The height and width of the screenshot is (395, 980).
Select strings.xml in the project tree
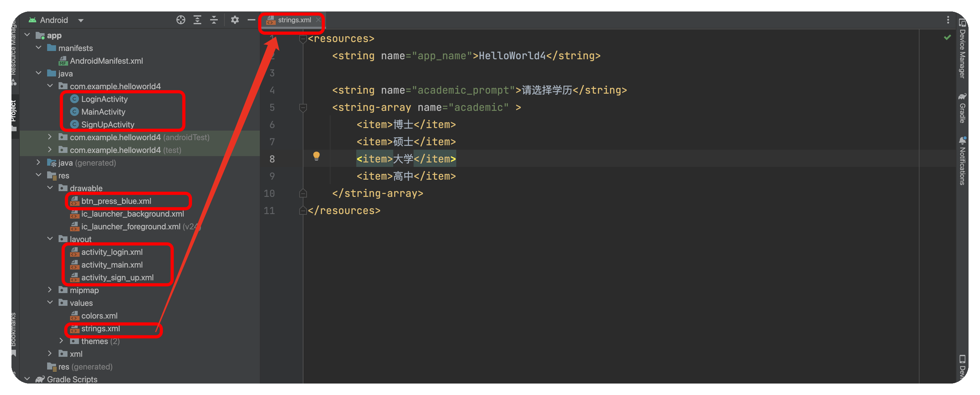[x=95, y=328]
